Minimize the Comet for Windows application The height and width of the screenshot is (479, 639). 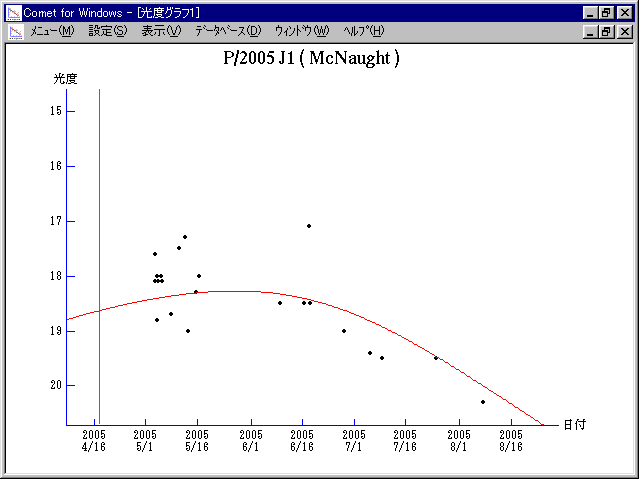pyautogui.click(x=591, y=12)
